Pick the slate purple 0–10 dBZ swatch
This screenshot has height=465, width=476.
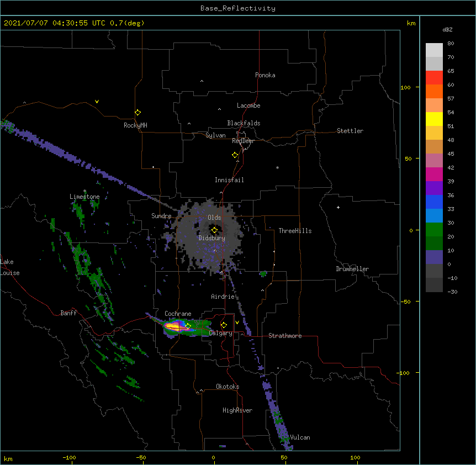tap(434, 257)
